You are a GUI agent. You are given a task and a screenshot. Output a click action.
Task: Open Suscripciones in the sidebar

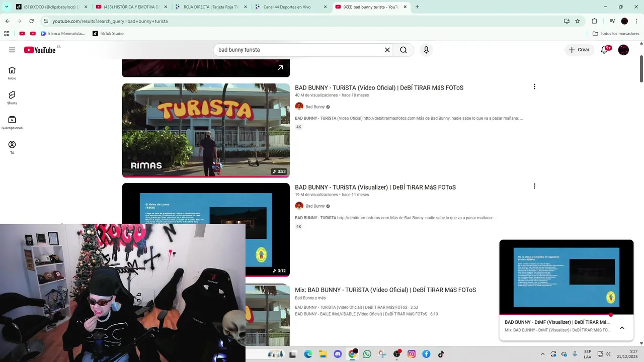[x=12, y=123]
